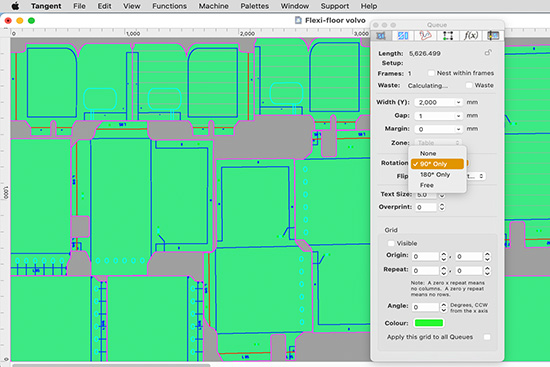Viewport: 550px width, 367px height.
Task: Open the red path outline tab icon
Action: [x=425, y=35]
